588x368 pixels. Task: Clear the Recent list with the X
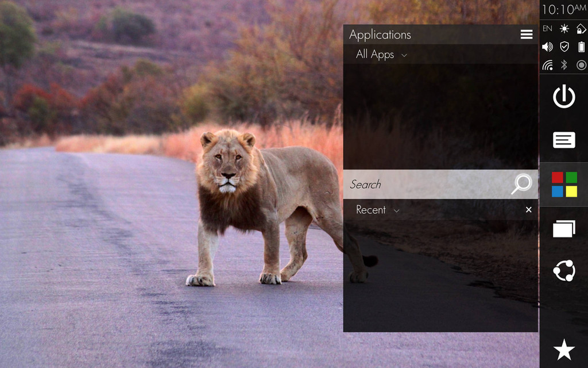click(x=528, y=209)
